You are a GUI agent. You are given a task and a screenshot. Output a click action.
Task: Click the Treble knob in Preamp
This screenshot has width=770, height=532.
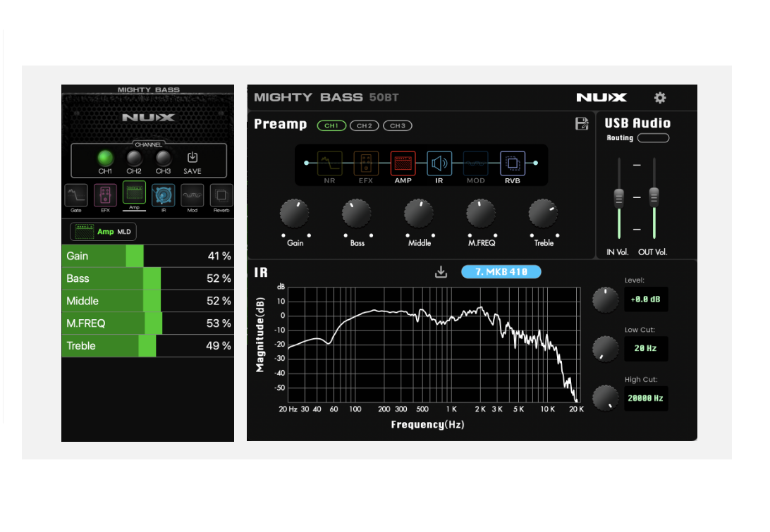[x=543, y=214]
